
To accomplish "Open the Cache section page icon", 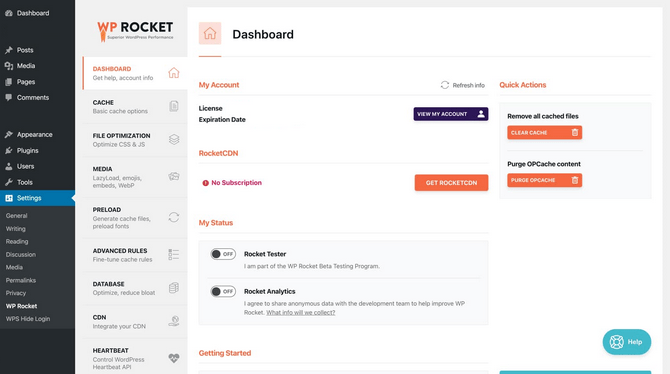I will (173, 106).
